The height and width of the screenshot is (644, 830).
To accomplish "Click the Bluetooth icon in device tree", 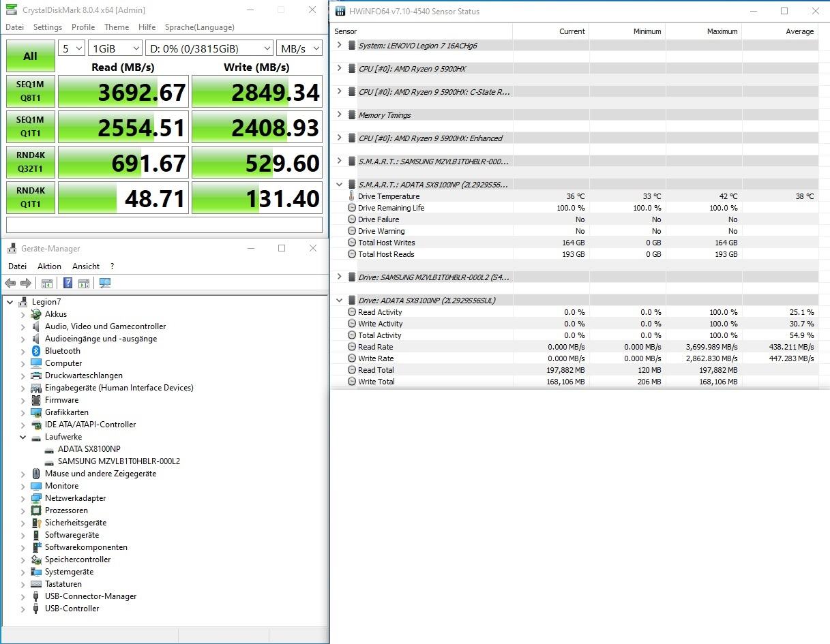I will [x=36, y=351].
